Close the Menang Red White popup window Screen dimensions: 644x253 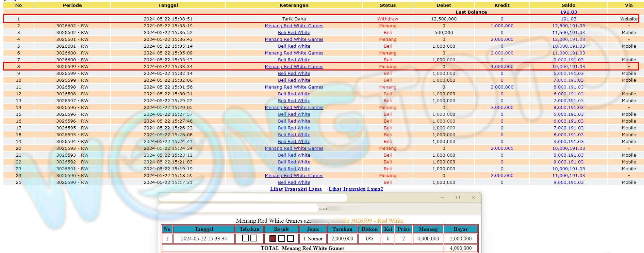click(473, 197)
